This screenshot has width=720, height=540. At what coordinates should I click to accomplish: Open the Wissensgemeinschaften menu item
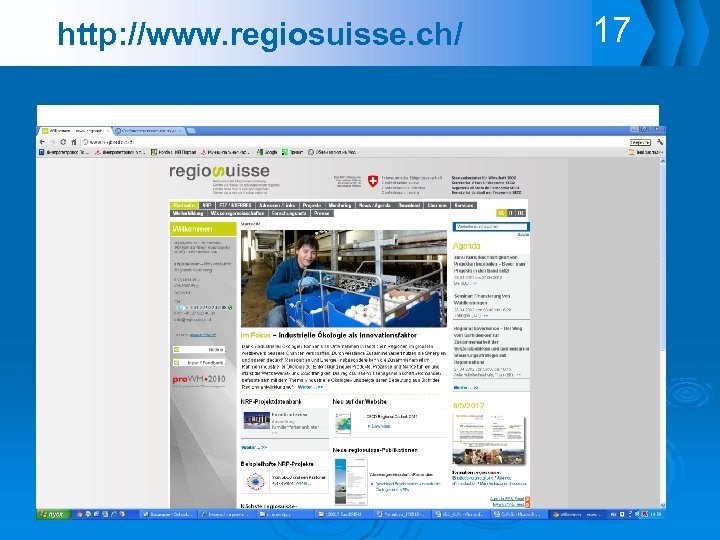coord(237,214)
